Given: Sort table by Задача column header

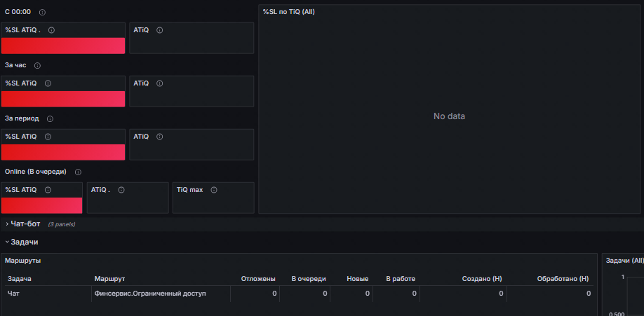Looking at the screenshot, I should click(20, 279).
